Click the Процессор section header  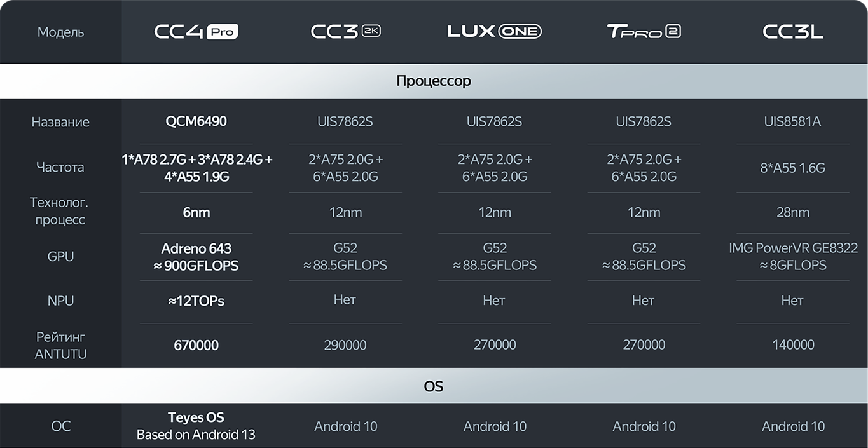click(434, 81)
